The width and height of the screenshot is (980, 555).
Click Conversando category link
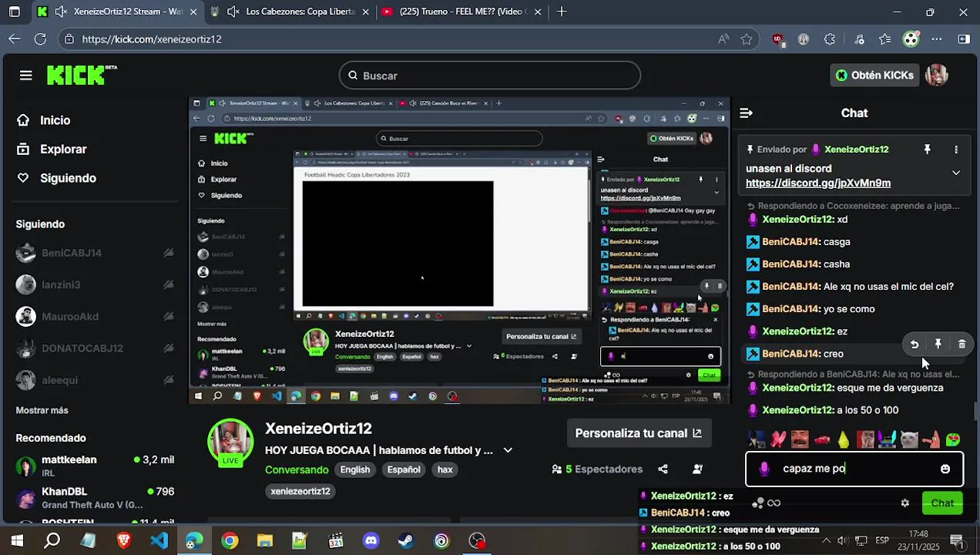297,469
